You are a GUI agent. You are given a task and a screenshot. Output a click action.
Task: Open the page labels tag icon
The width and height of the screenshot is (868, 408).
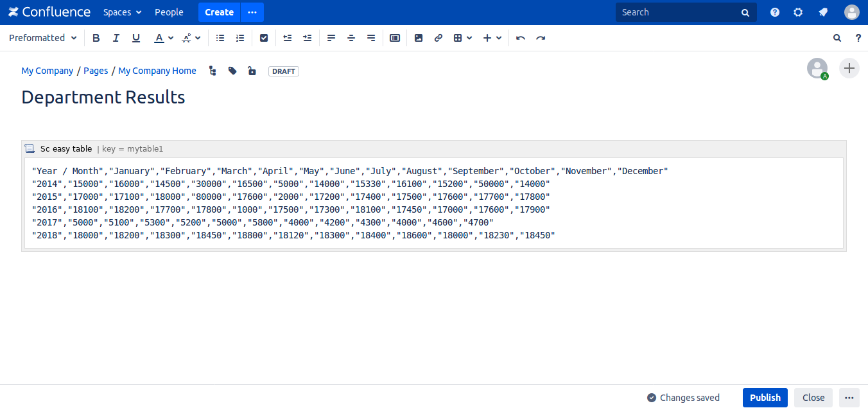(232, 71)
